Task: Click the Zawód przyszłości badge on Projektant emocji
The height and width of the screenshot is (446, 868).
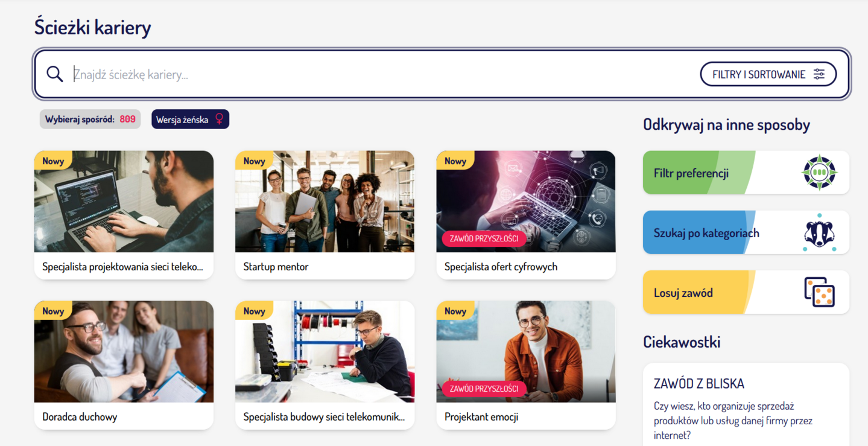Action: coord(484,389)
